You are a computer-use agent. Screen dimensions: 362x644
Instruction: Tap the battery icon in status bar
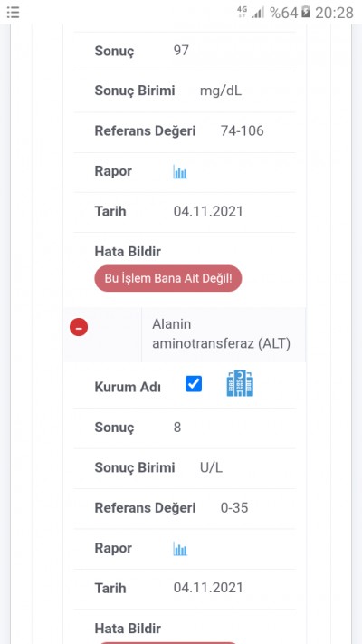click(306, 12)
